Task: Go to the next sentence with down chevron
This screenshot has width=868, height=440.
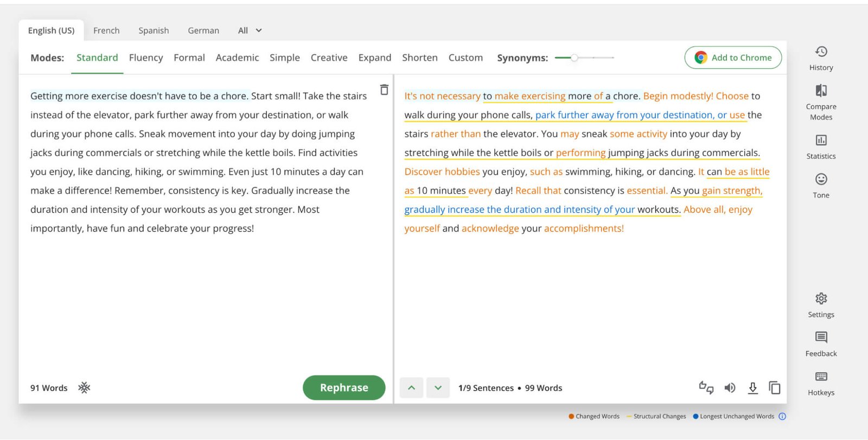Action: coord(438,388)
